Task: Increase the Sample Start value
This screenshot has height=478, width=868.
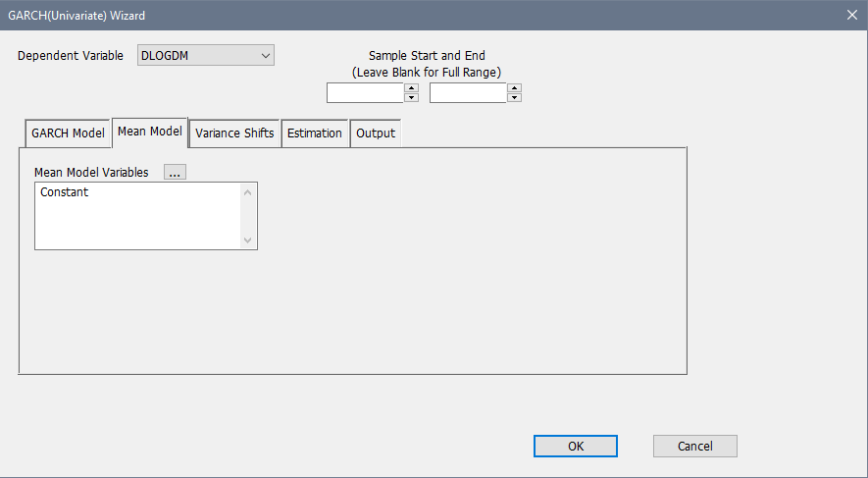Action: tap(412, 88)
